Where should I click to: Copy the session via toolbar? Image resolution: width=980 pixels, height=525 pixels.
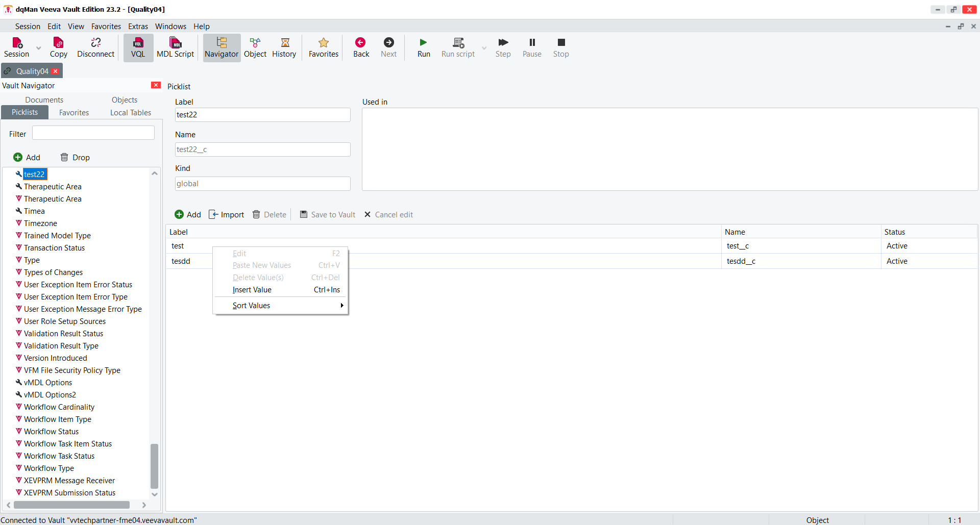[59, 47]
